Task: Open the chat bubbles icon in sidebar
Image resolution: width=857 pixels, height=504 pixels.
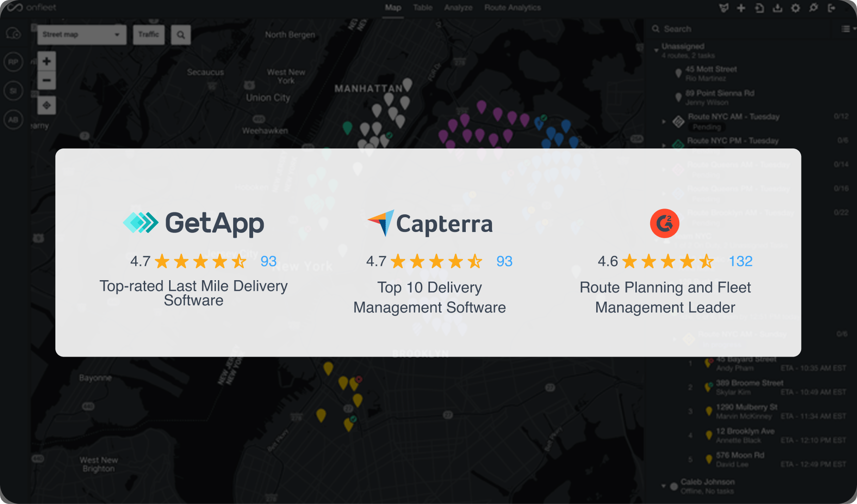Action: pyautogui.click(x=13, y=34)
